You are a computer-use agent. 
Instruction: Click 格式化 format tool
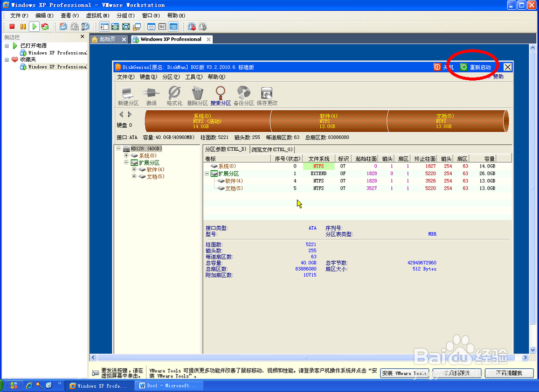pos(174,96)
